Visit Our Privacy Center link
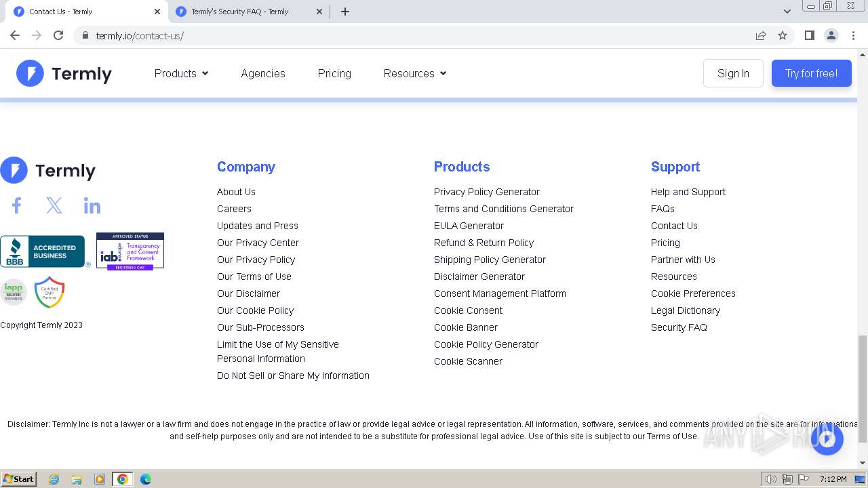 (258, 243)
